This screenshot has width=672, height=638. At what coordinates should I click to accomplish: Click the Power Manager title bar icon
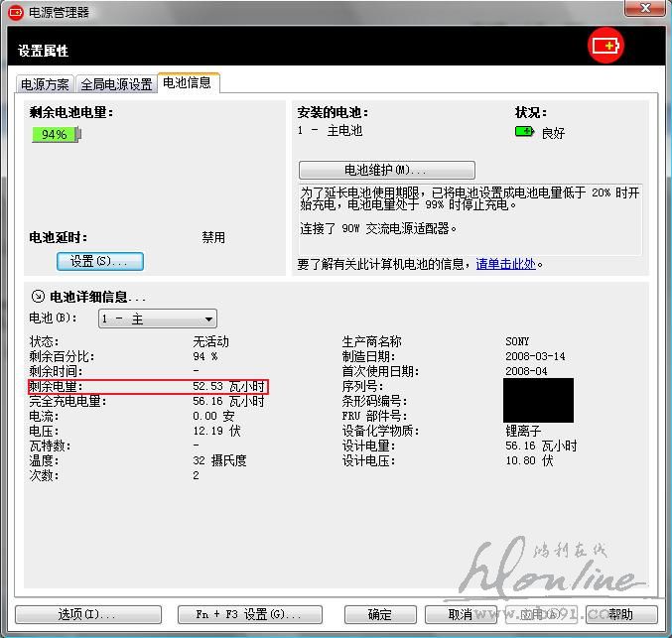16,13
